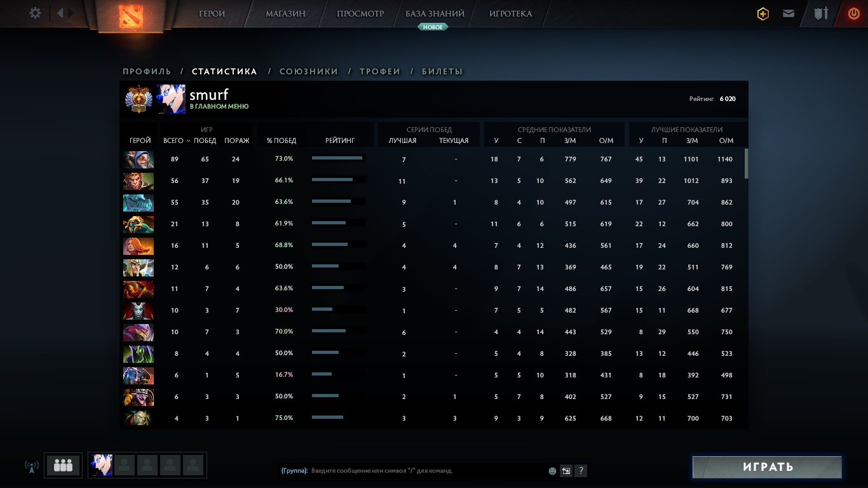Open the ИГРОТЕКА menu
This screenshot has height=488, width=868.
(x=511, y=13)
